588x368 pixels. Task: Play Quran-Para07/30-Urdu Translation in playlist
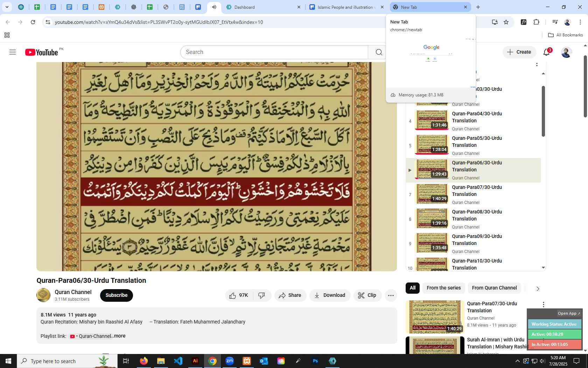click(x=473, y=195)
